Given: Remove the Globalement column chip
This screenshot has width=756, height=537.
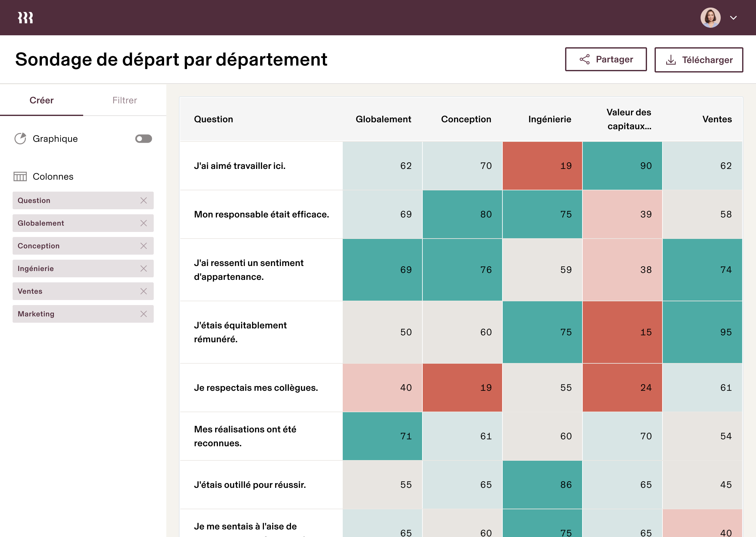Looking at the screenshot, I should click(143, 223).
